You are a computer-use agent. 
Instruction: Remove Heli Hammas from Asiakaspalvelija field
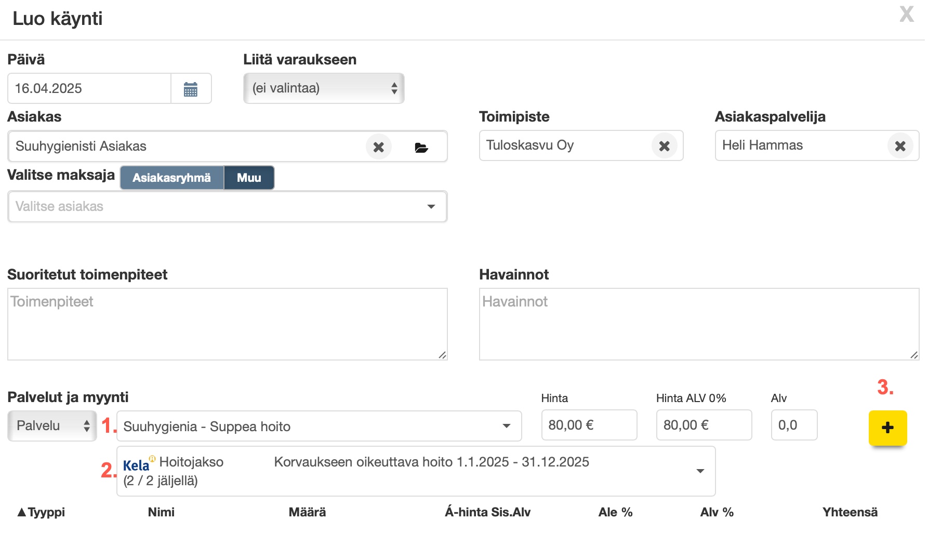(x=900, y=146)
